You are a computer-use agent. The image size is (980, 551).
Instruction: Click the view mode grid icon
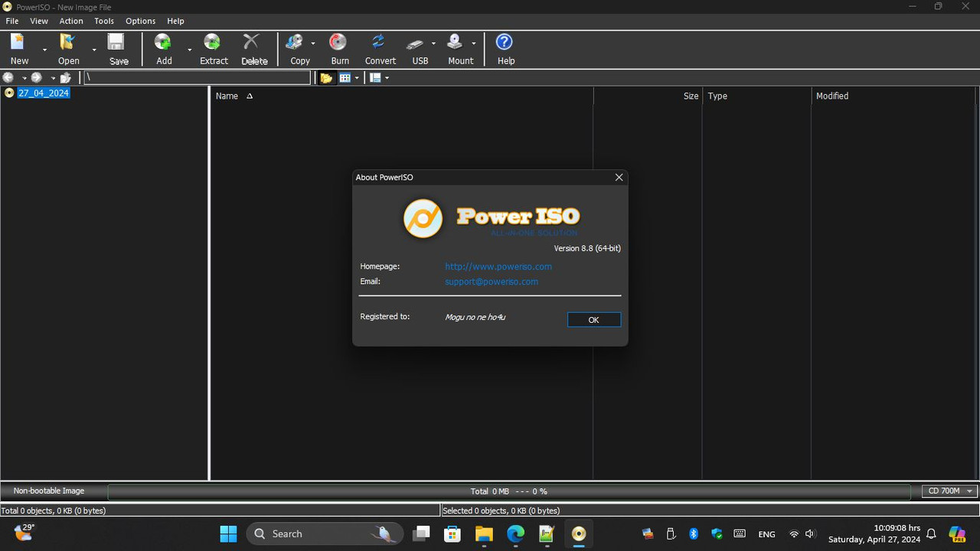click(x=345, y=77)
